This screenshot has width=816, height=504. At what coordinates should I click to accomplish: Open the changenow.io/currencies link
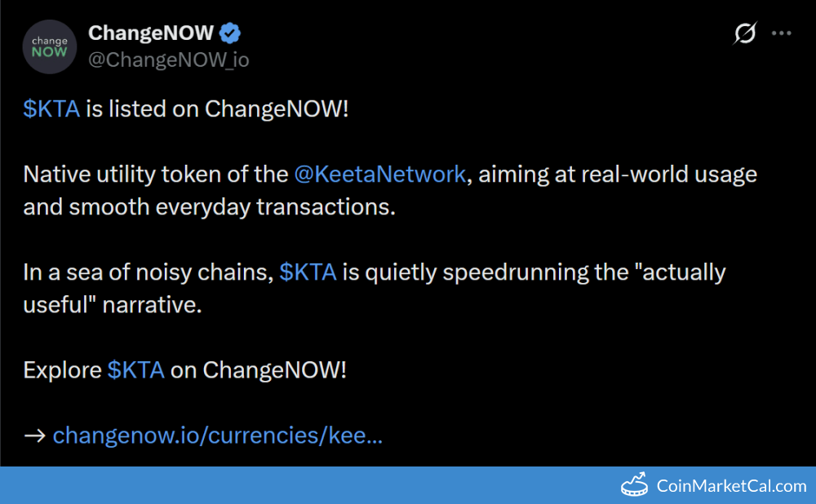point(217,435)
